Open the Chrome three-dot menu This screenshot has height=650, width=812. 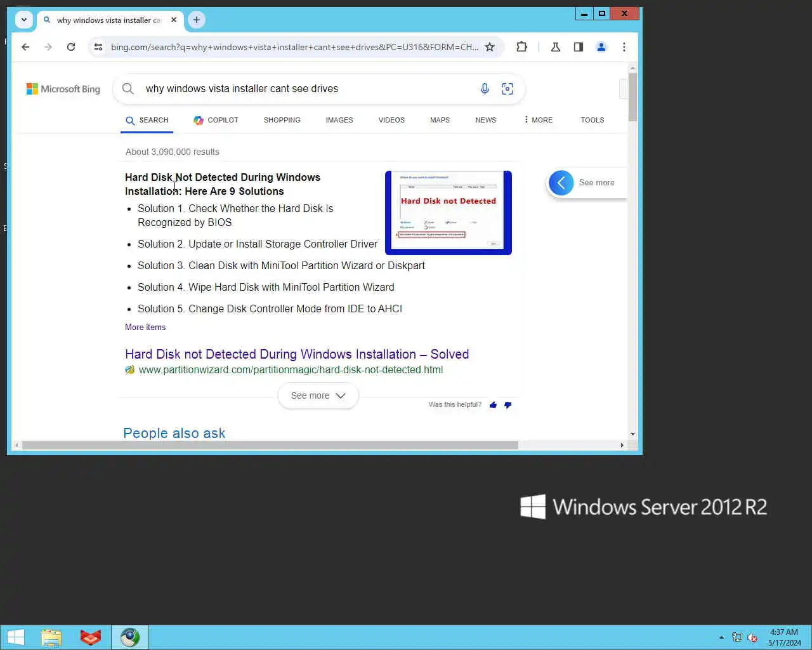(x=624, y=47)
